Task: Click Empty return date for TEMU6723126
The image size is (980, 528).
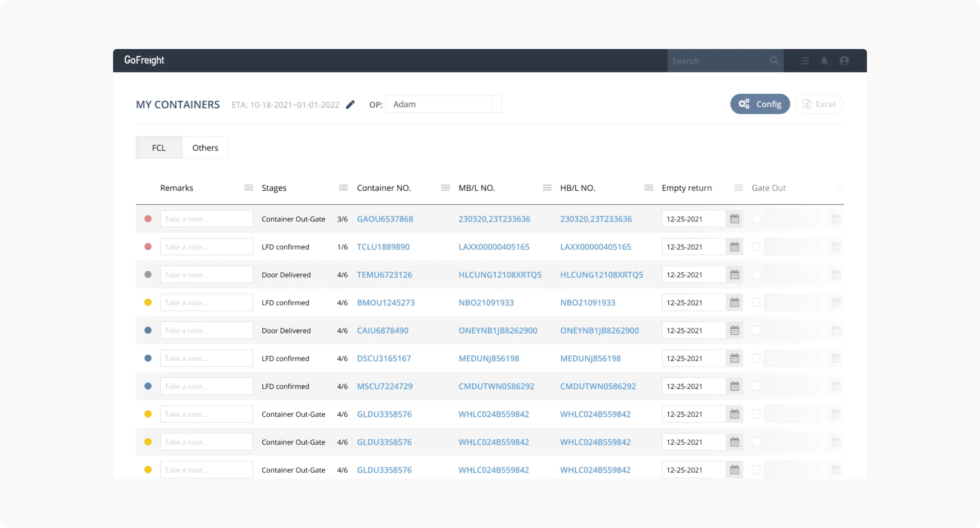Action: pos(694,275)
